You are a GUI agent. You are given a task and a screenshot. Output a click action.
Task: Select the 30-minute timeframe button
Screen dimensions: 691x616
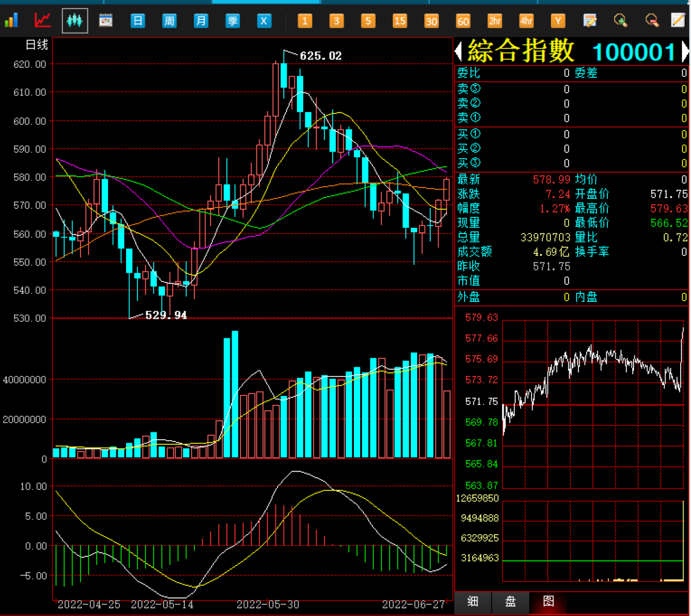[431, 20]
